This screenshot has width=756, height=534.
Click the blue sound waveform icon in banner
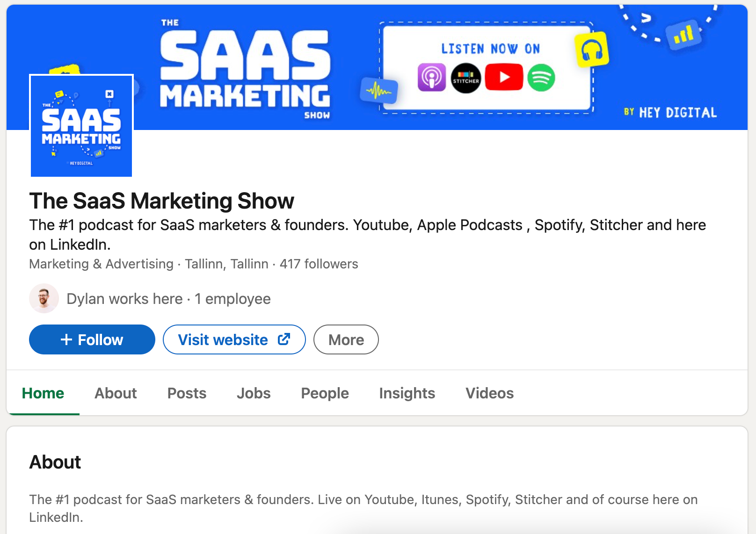click(379, 91)
